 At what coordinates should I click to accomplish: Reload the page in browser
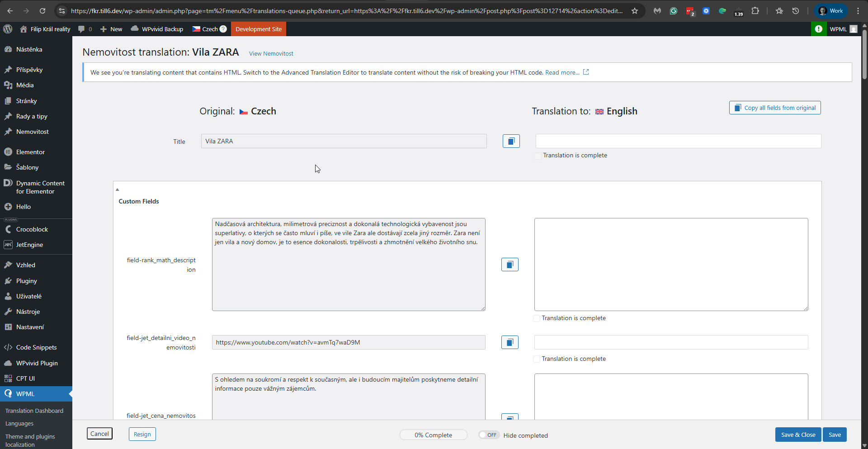click(x=42, y=11)
